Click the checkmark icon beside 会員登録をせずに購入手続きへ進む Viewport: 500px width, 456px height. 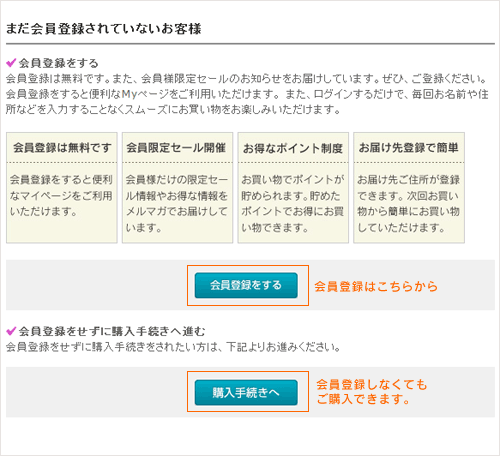pos(11,331)
